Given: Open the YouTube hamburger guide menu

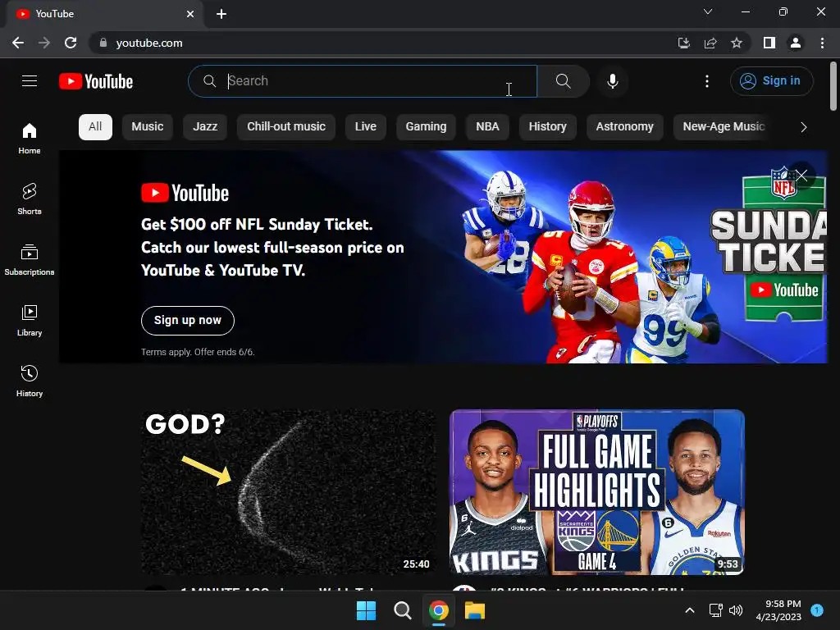Looking at the screenshot, I should (x=30, y=81).
